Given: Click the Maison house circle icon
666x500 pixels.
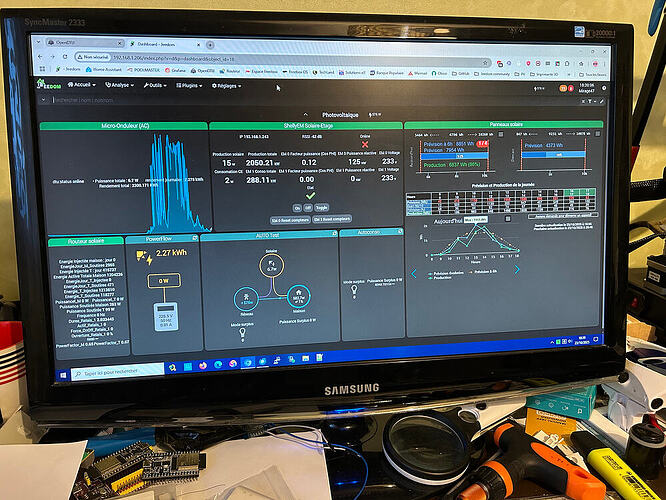Looking at the screenshot, I should point(299,296).
